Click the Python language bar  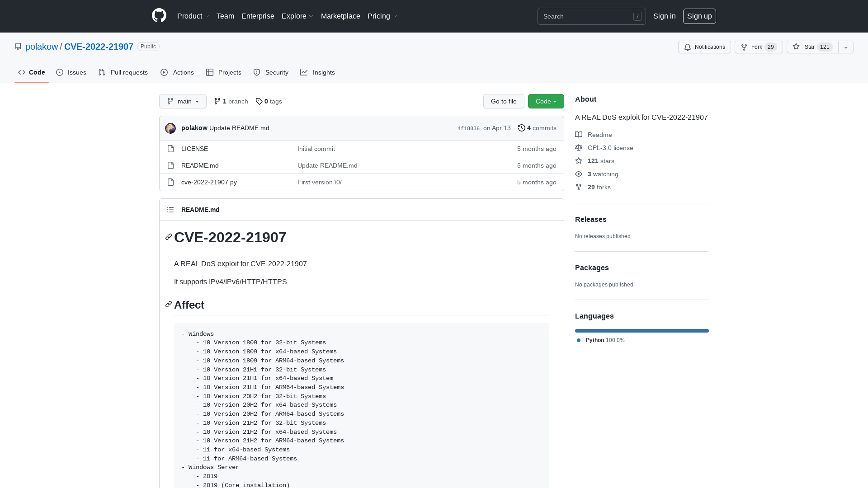click(x=642, y=331)
